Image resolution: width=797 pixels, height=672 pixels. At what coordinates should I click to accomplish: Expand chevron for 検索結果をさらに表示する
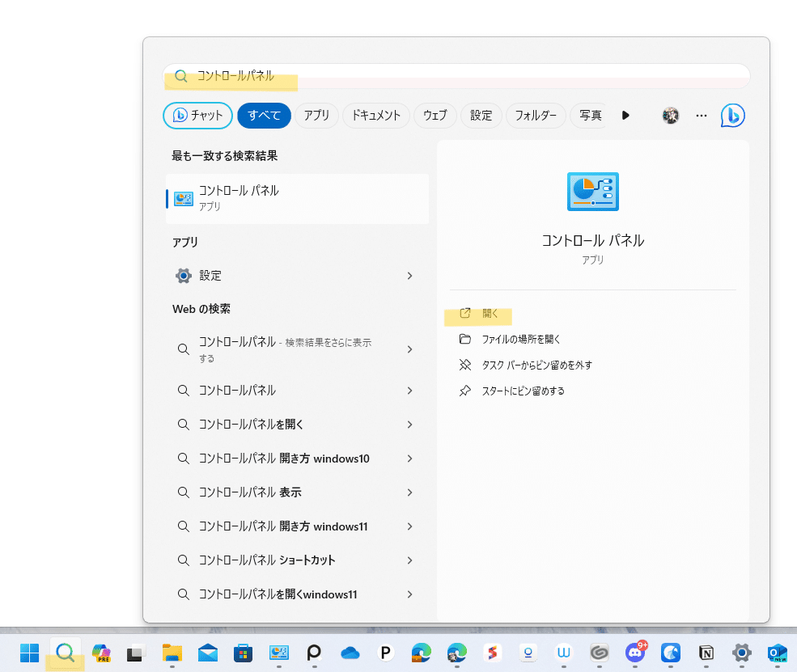(409, 349)
